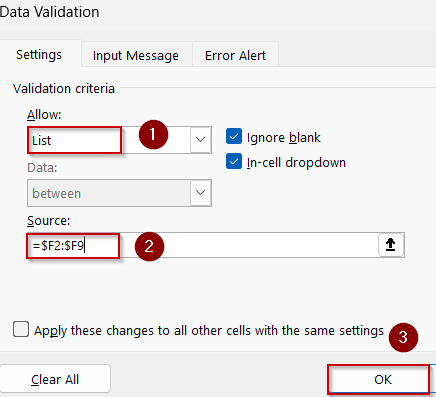Click the numbered step 3 circle marker
The image size is (436, 397).
[403, 337]
